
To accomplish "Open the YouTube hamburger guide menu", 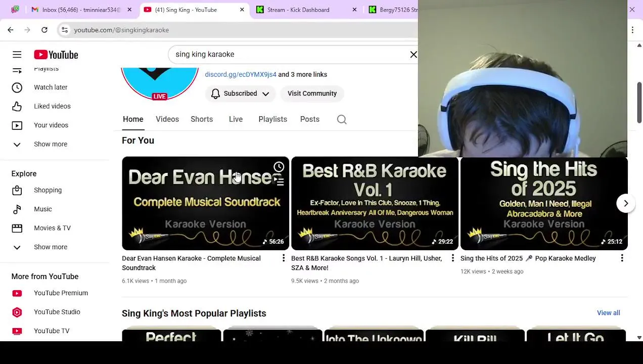I will (x=17, y=55).
